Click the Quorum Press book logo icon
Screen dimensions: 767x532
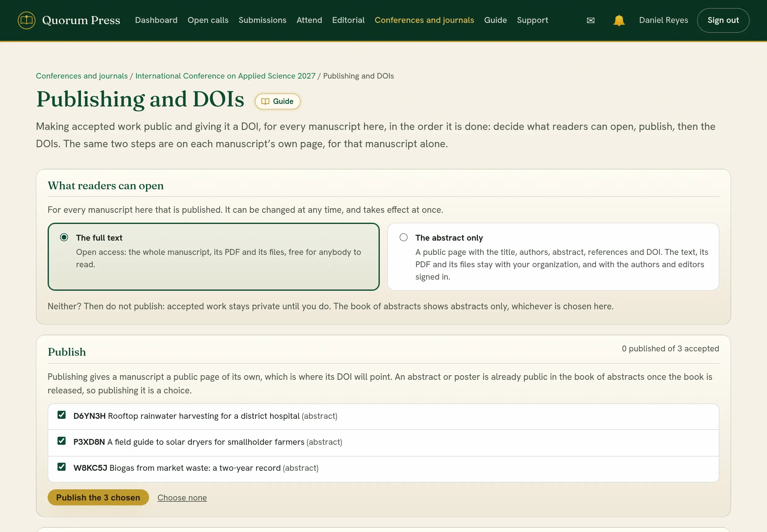[x=26, y=20]
